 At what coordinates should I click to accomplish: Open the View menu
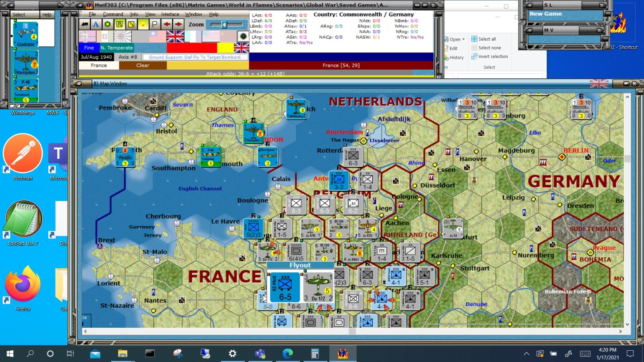coord(150,14)
